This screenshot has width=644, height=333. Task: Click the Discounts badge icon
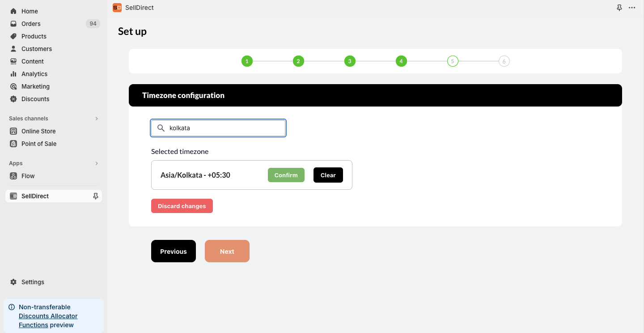click(x=13, y=99)
